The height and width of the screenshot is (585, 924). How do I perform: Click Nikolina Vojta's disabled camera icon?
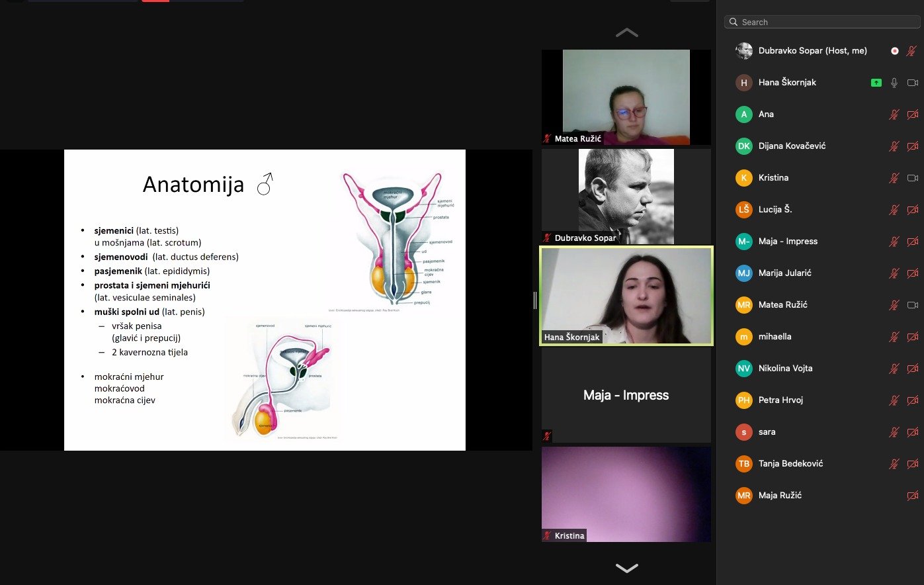pos(913,369)
